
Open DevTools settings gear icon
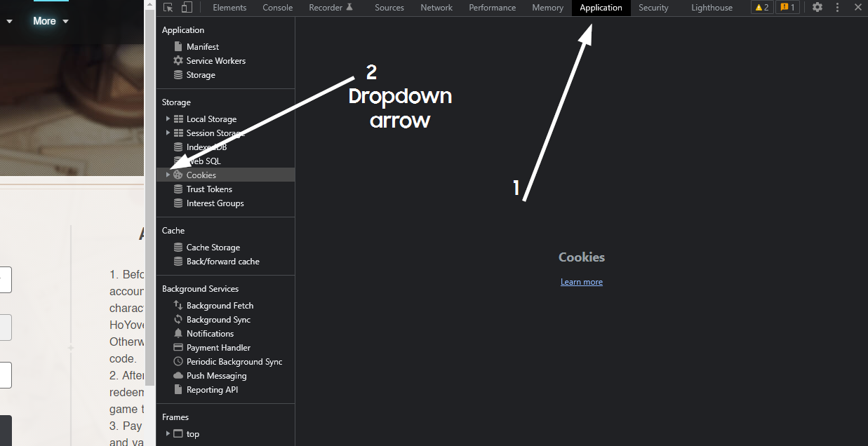pos(817,8)
